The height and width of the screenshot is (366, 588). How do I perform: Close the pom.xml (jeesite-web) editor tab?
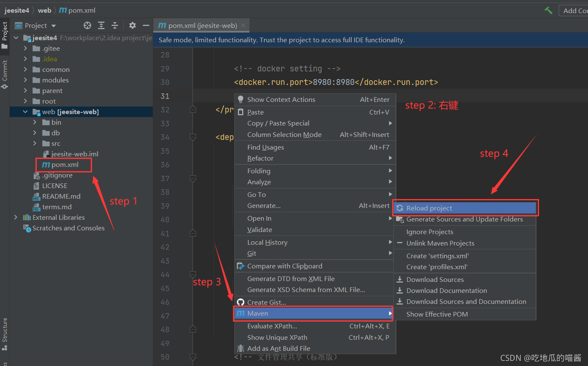click(x=243, y=25)
